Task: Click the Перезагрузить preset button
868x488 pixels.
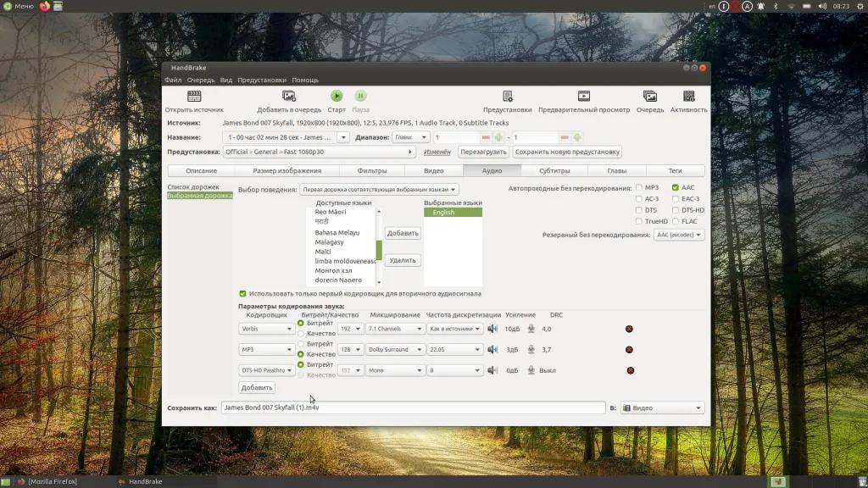Action: pyautogui.click(x=483, y=152)
